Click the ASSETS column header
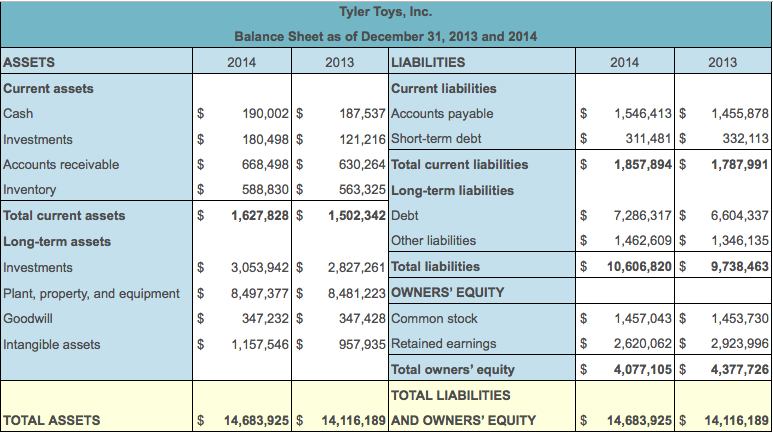The height and width of the screenshot is (434, 773). [29, 63]
